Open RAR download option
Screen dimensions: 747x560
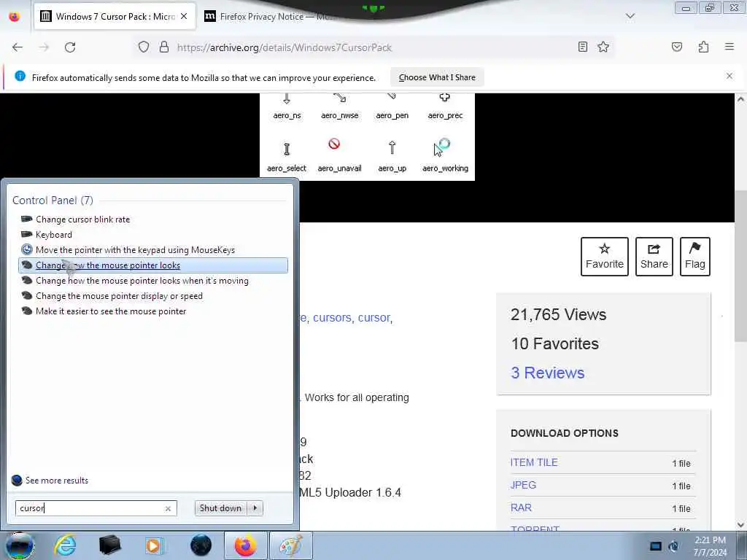click(521, 507)
